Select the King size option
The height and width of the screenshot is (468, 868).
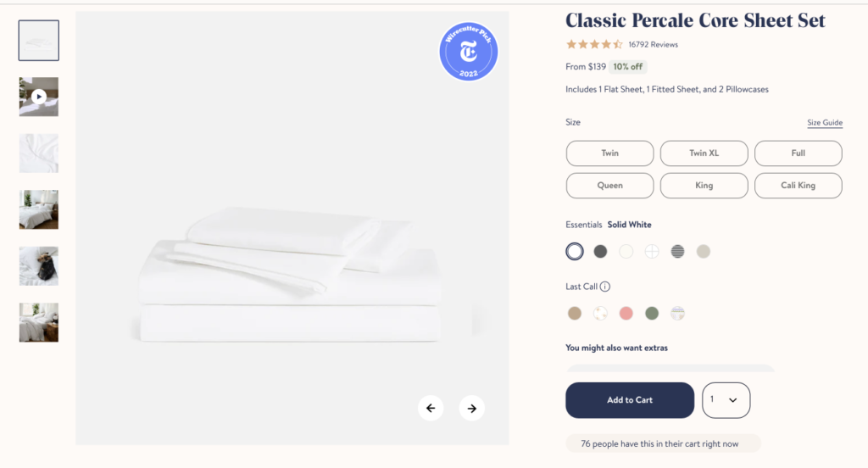(704, 186)
